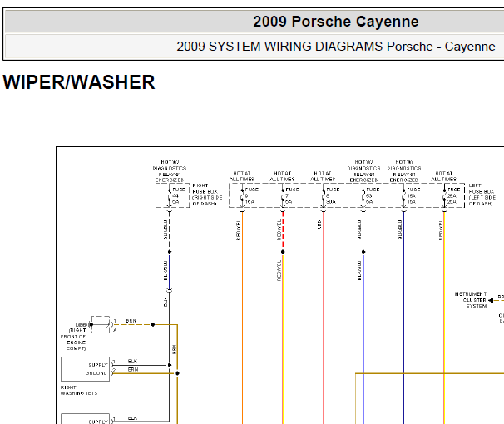Select the Fuse 44 5A label

pyautogui.click(x=179, y=195)
